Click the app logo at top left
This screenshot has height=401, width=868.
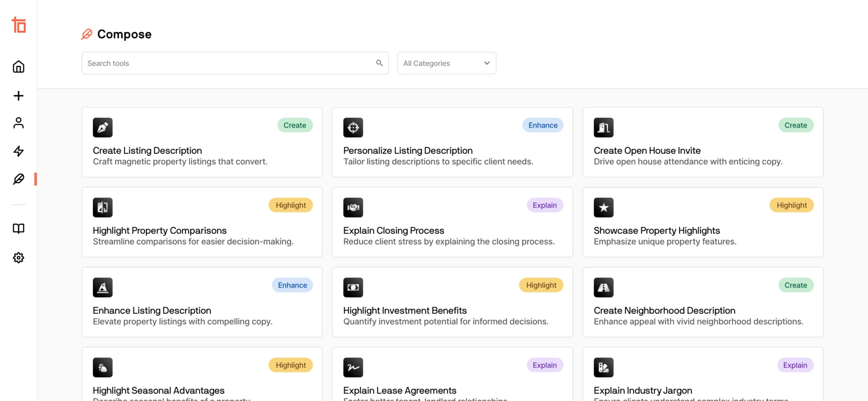click(x=19, y=25)
